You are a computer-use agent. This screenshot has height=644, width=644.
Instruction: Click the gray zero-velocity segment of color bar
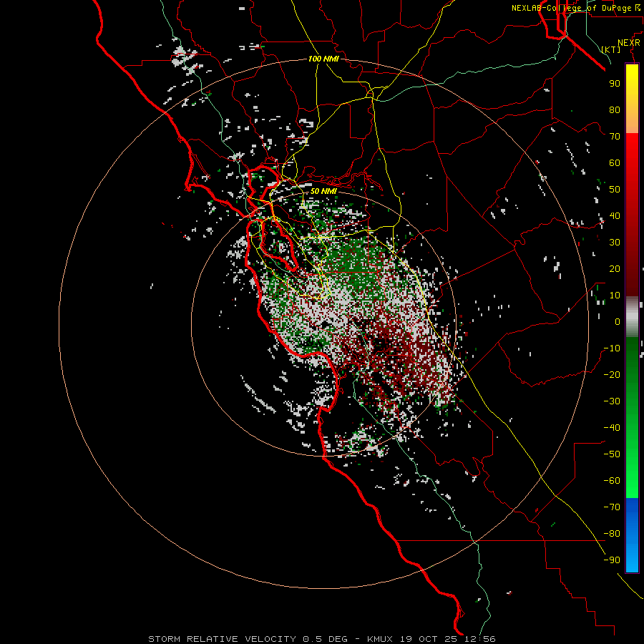(632, 317)
